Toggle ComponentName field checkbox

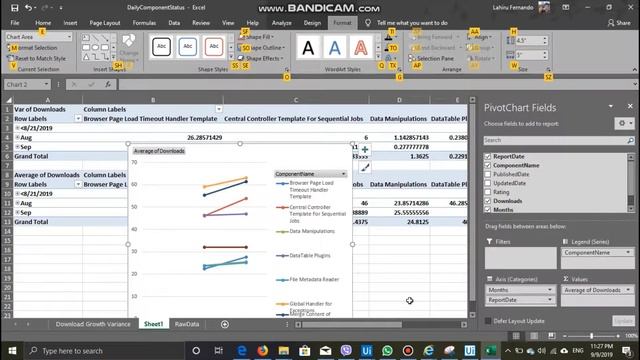click(488, 165)
